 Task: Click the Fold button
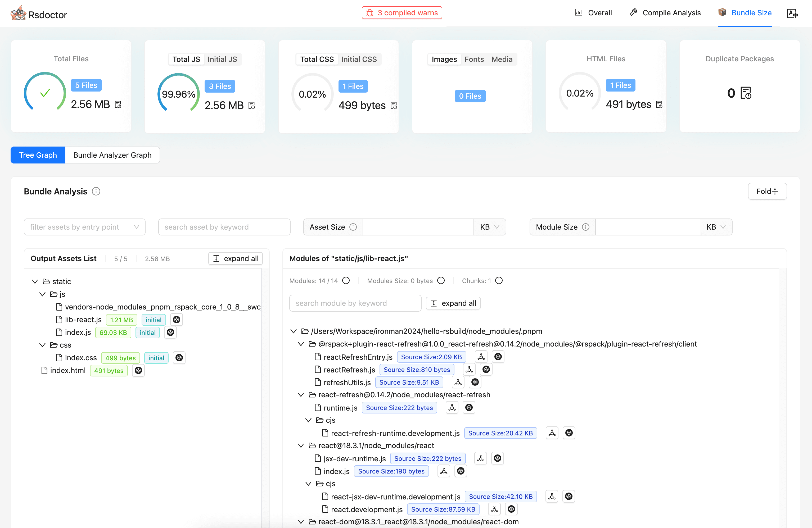(767, 191)
